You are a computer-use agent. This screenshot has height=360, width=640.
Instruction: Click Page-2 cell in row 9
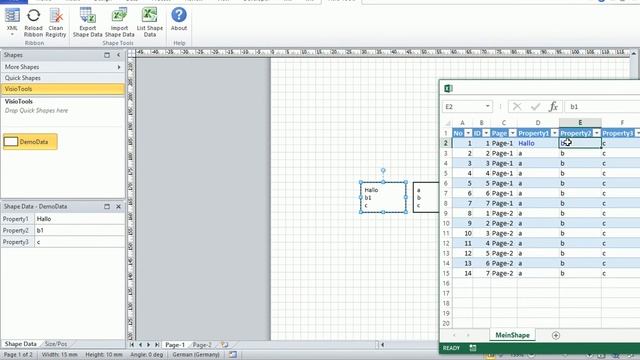click(x=503, y=213)
